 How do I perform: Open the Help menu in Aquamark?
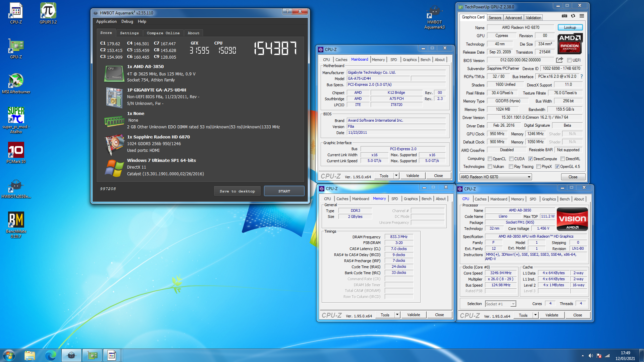[x=142, y=21]
